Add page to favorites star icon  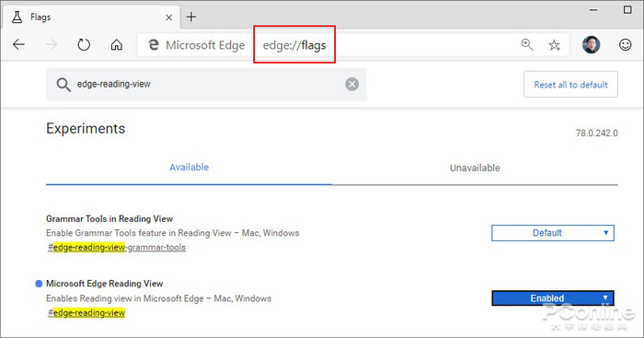point(555,45)
